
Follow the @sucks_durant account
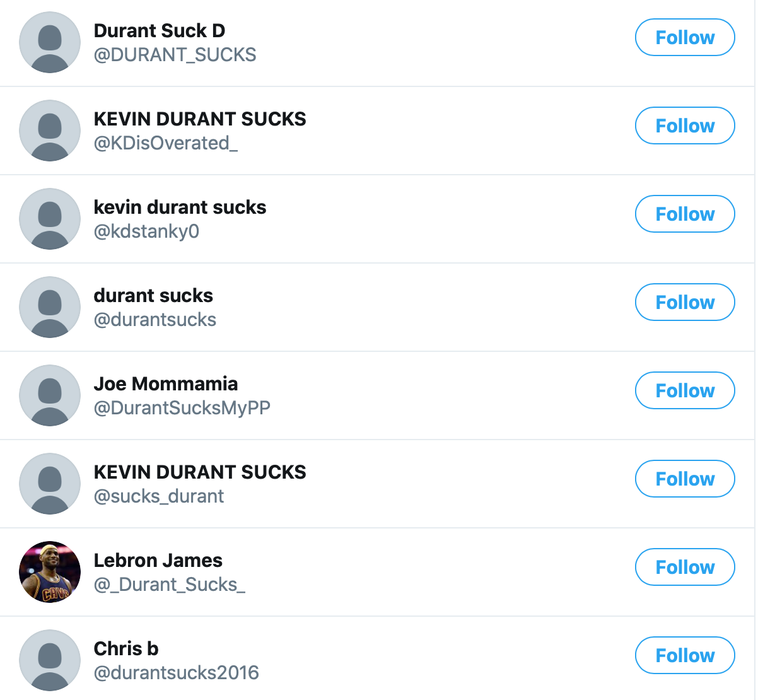pos(685,479)
